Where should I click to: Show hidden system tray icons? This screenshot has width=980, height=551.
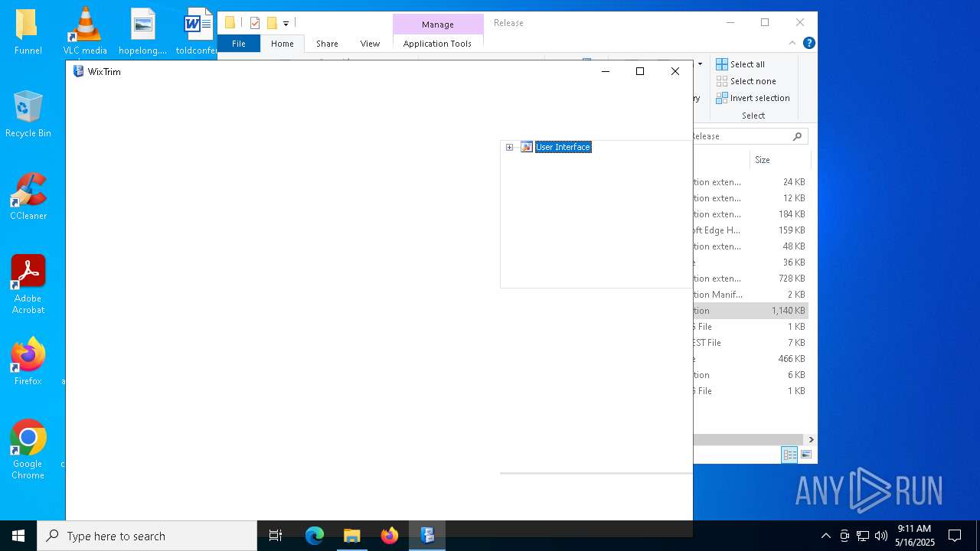tap(825, 536)
